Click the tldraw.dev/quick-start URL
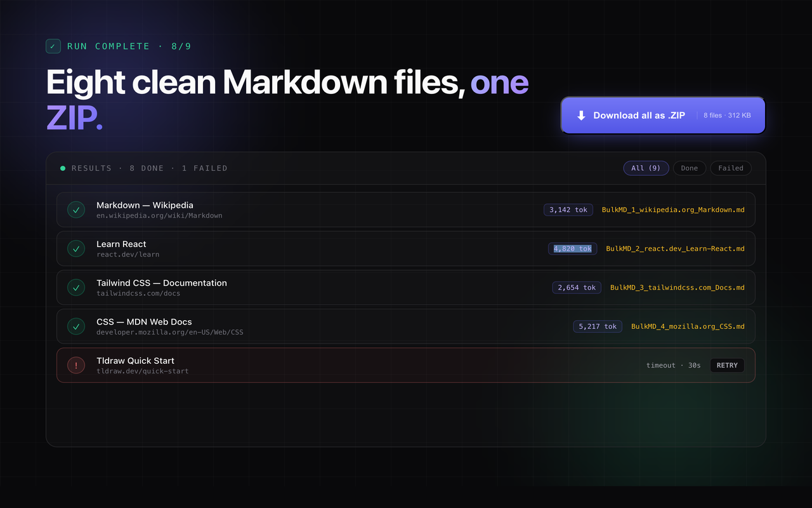Screen dimensions: 812x508 click(x=143, y=371)
